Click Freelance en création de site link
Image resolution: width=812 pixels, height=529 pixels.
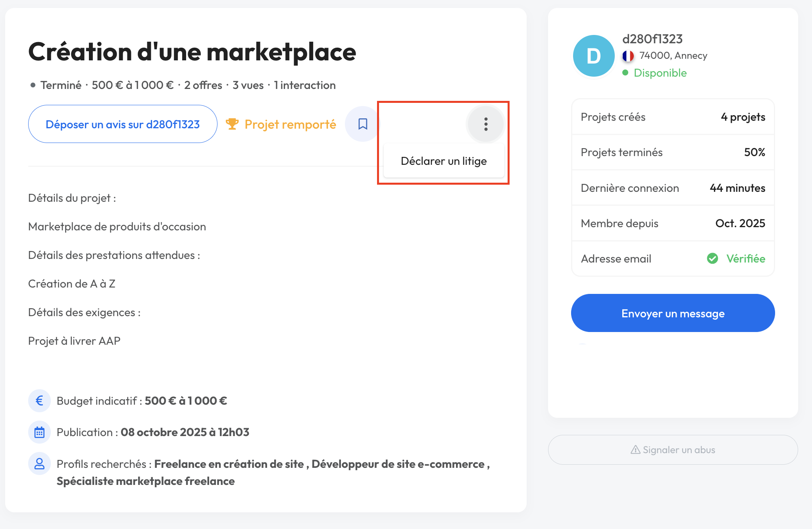(x=229, y=464)
